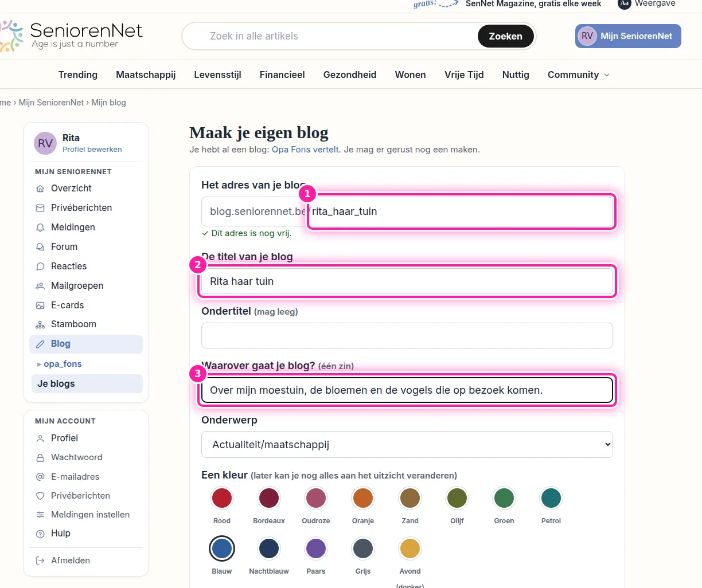This screenshot has width=702, height=588.
Task: Open Overzicht via the house icon
Action: (40, 189)
